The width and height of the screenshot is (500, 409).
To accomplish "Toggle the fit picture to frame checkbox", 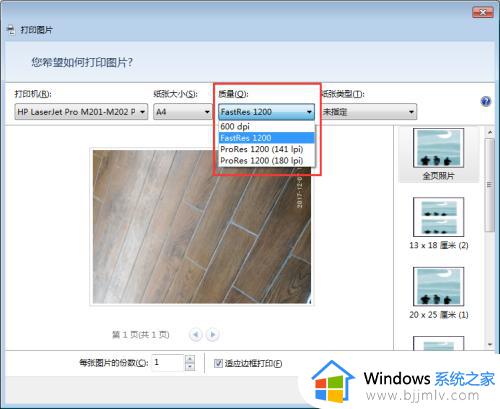I will point(218,363).
